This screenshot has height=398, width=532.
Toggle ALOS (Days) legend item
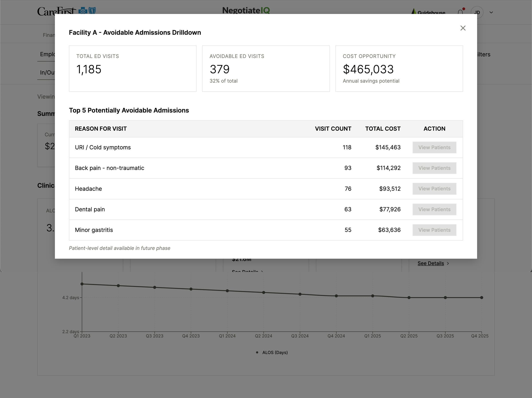(x=272, y=353)
